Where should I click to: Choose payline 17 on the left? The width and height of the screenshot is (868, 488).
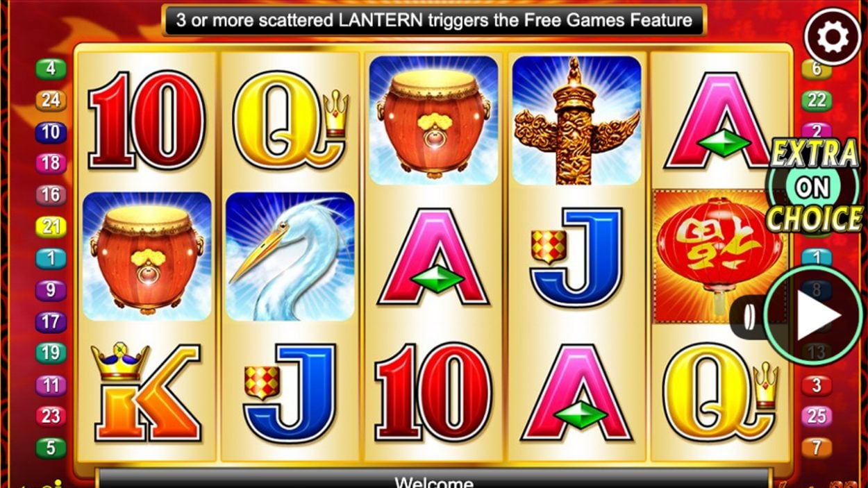(51, 322)
